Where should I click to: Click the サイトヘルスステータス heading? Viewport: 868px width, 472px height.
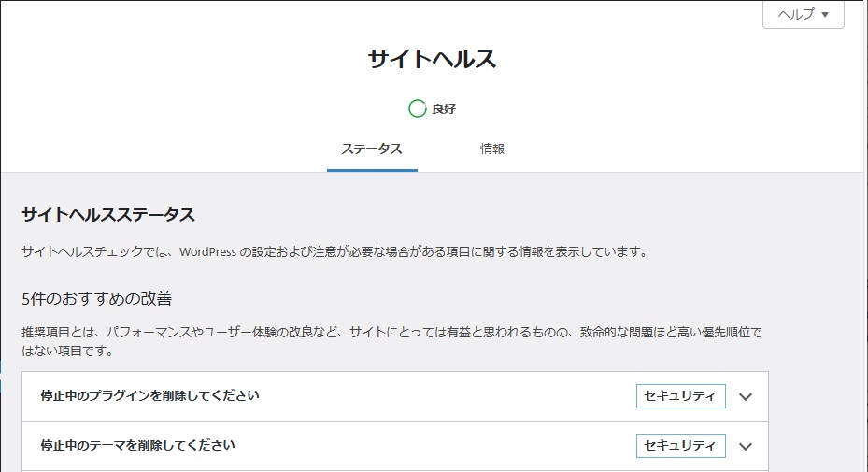(108, 214)
